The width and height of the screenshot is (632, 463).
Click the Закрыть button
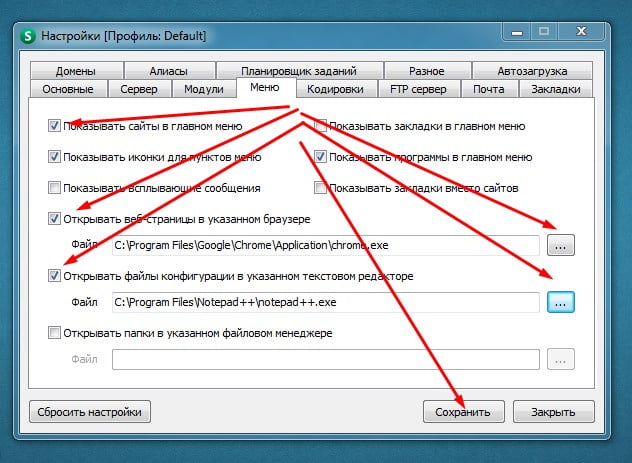coord(553,411)
